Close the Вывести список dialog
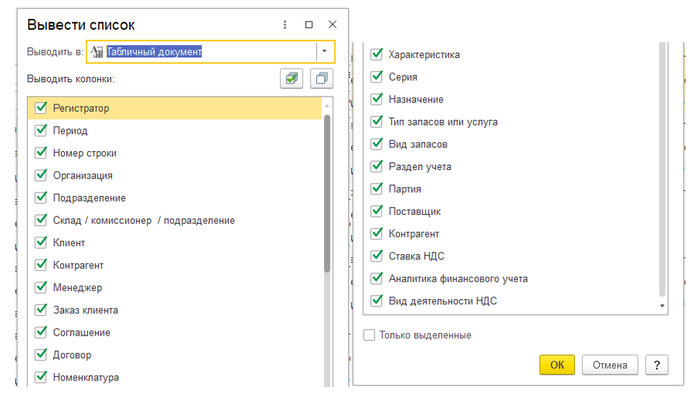Viewport: 700px width, 398px height. pos(332,25)
